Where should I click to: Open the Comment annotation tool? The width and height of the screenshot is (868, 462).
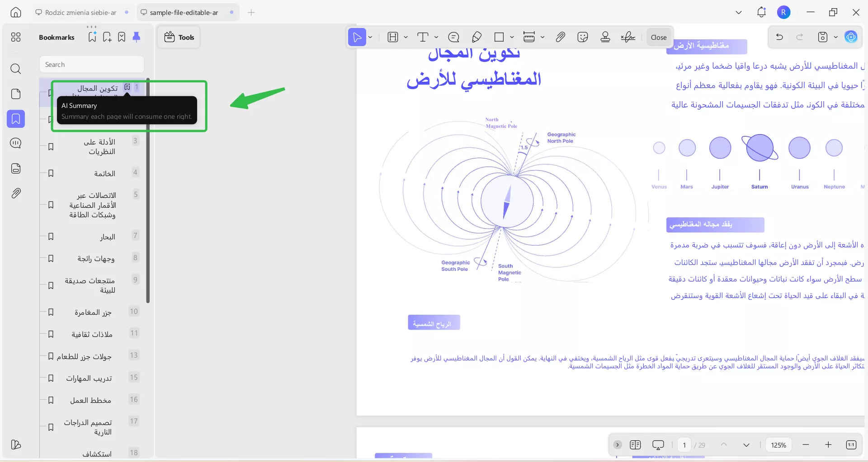454,37
